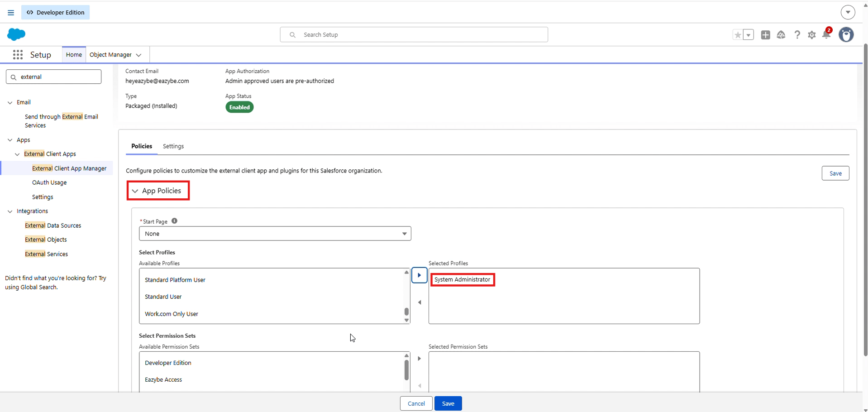The image size is (868, 412).
Task: Click the Start Page info icon
Action: [x=174, y=221]
